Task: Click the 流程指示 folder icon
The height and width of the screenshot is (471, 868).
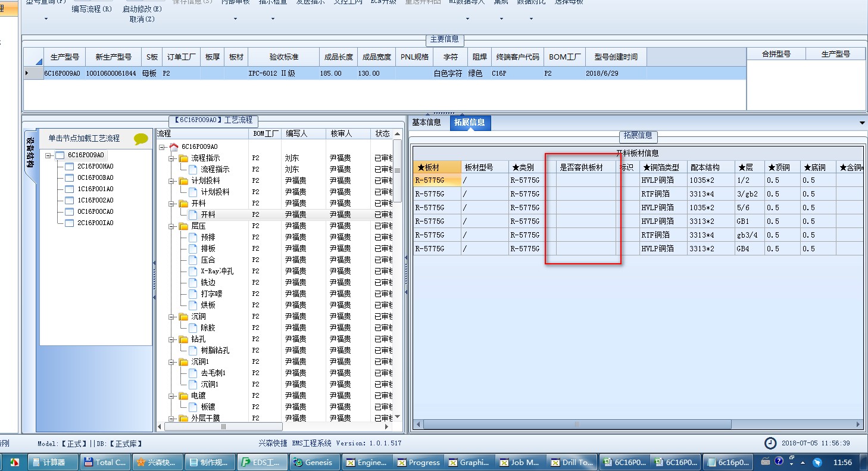Action: 184,158
